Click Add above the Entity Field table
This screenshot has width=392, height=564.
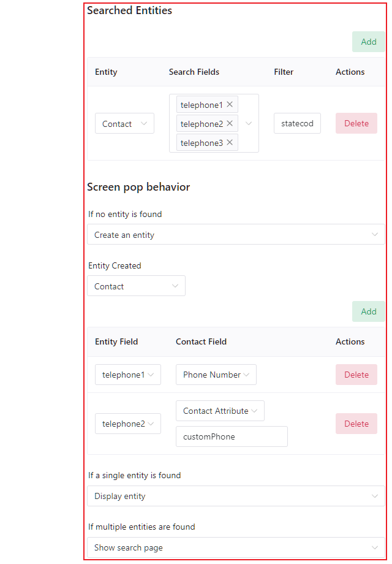368,311
